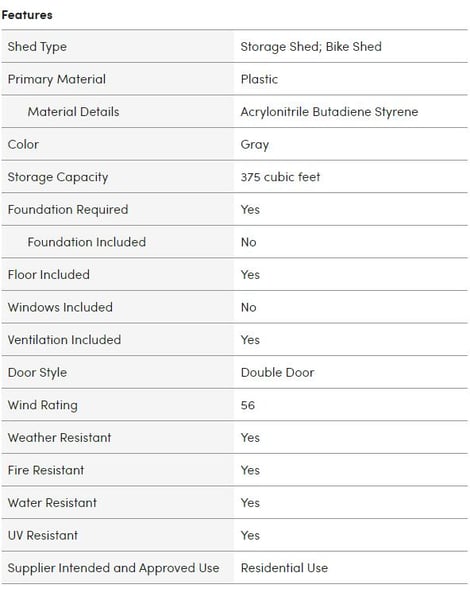The height and width of the screenshot is (600, 470).
Task: Click the Features heading
Action: (27, 15)
